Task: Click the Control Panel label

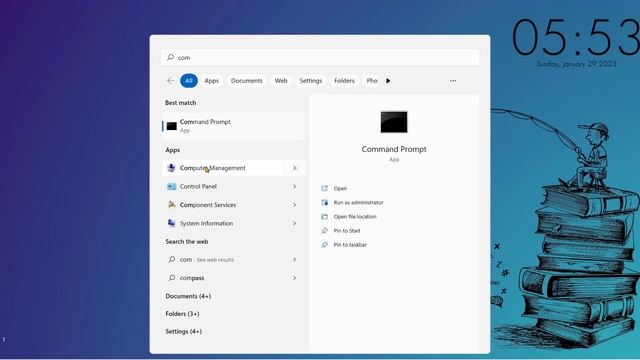Action: coord(198,187)
